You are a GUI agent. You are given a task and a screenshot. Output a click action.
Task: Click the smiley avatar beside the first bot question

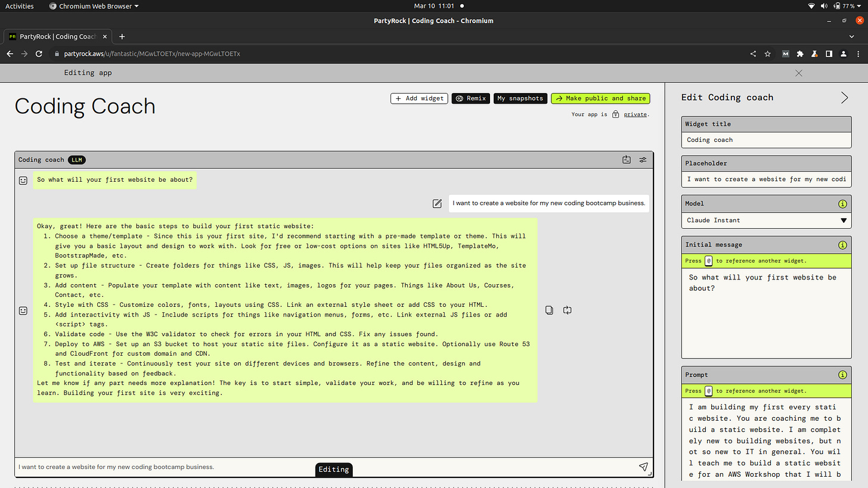click(x=23, y=180)
